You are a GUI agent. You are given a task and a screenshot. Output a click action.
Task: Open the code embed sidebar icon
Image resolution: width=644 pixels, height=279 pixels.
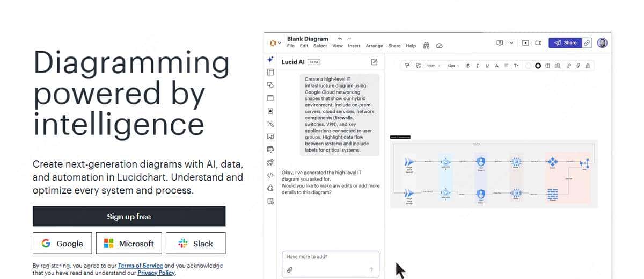[270, 175]
